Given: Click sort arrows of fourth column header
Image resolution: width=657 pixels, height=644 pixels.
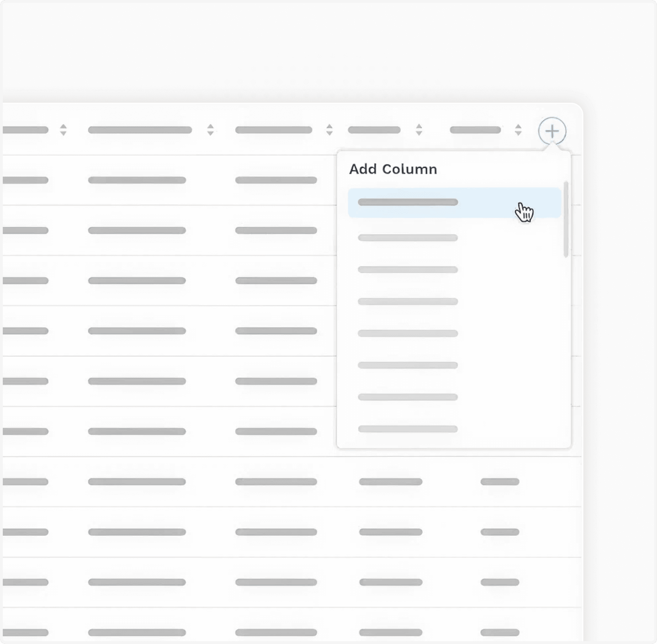Looking at the screenshot, I should coord(419,129).
